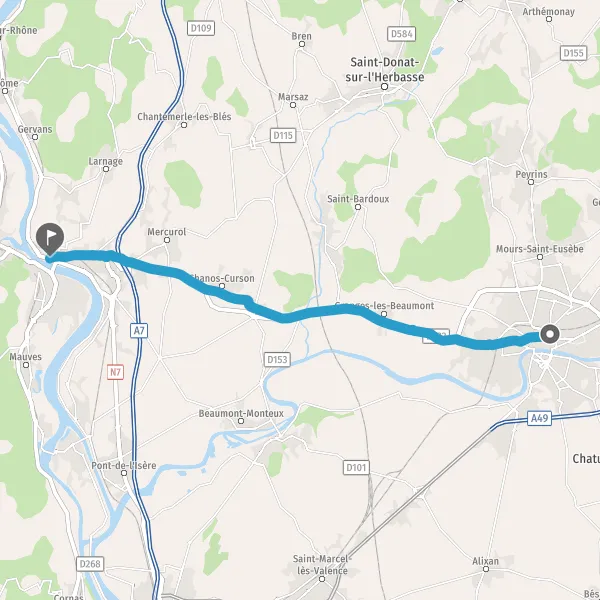
Task: Select the N7 road shield
Action: [115, 372]
